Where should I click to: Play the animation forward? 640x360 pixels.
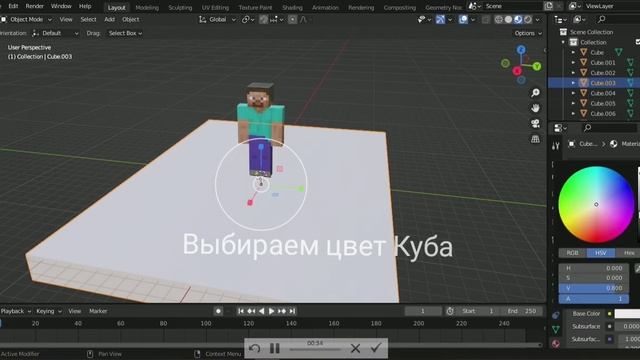271,311
